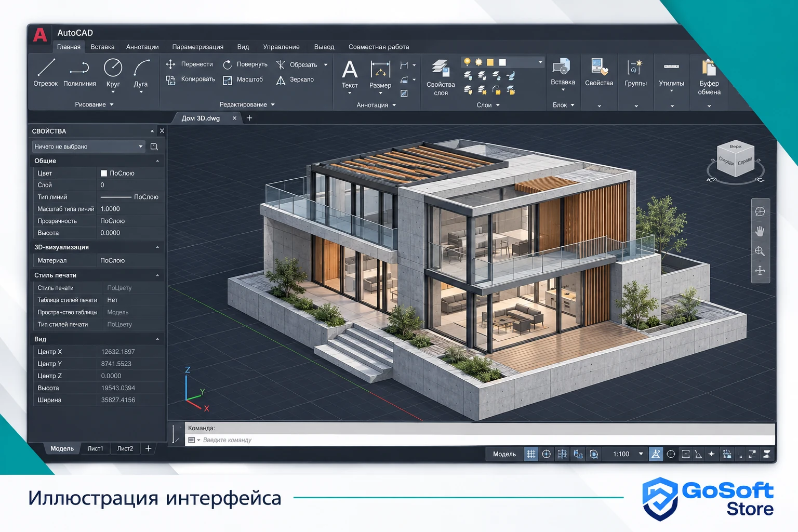Open the Утилиты ribbon button

point(671,75)
